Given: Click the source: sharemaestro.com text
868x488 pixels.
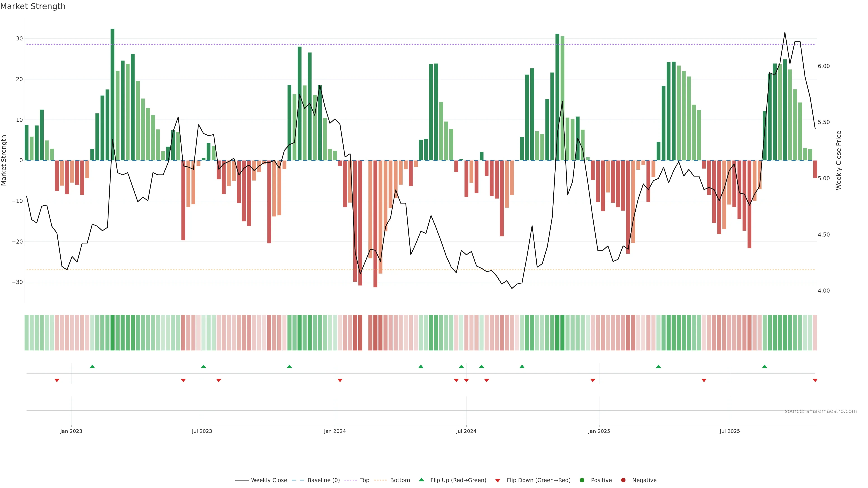Looking at the screenshot, I should 821,411.
